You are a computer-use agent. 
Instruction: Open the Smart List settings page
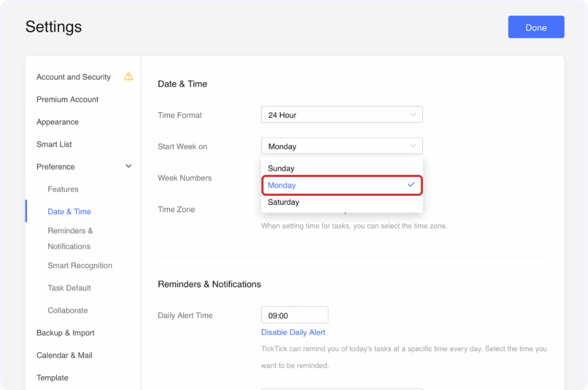pyautogui.click(x=54, y=144)
